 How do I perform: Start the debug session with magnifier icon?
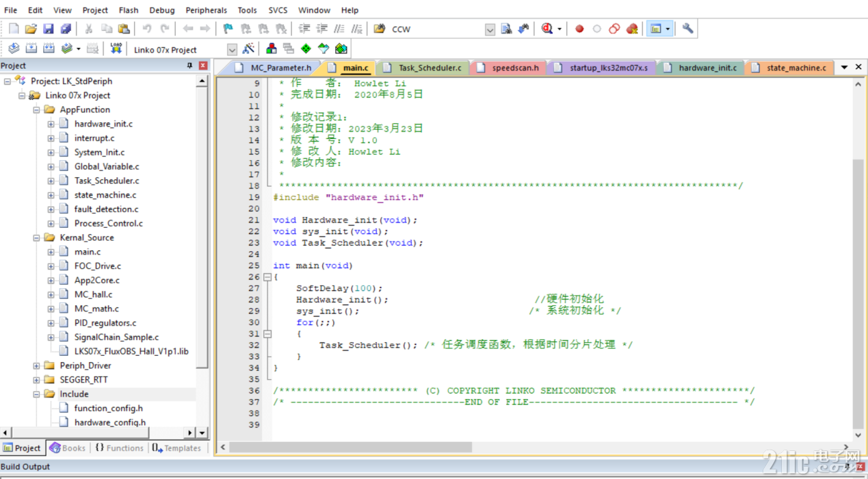tap(547, 29)
